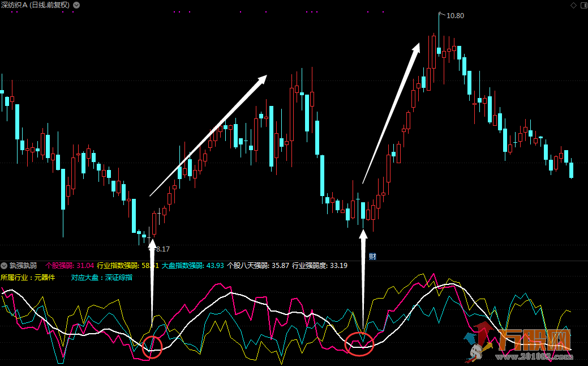Click the diamond icon in the top-right corner
Screen dimensions: 588x366
573,5
